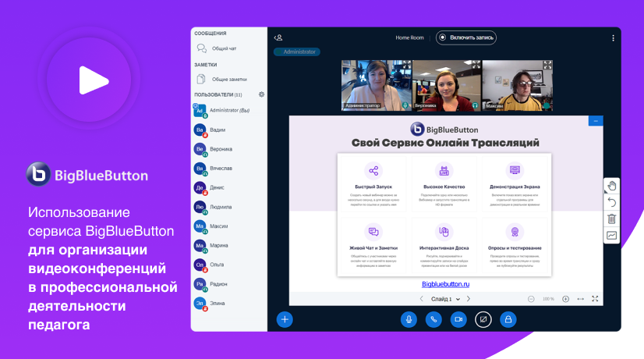
Task: Select user Ольга in list
Action: click(x=228, y=265)
